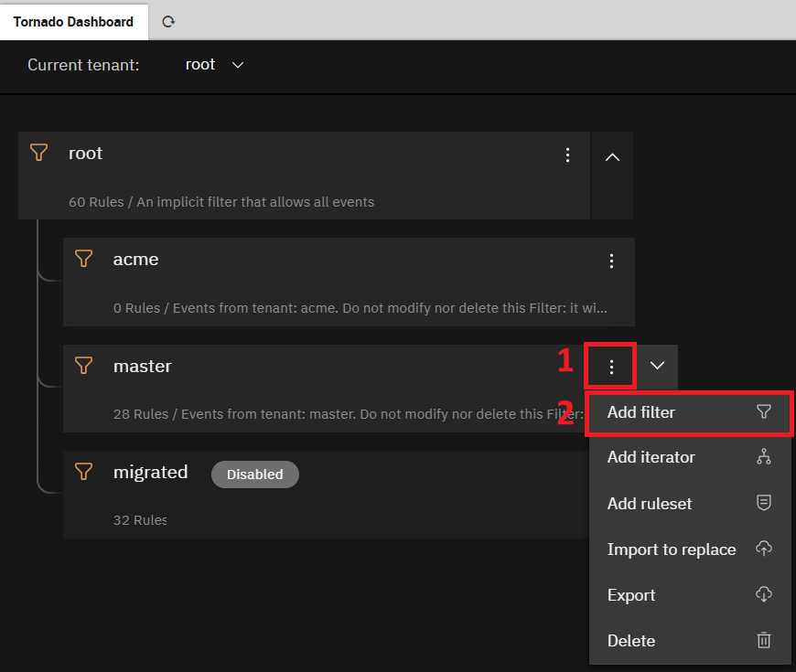796x672 pixels.
Task: Select the acme filter node name
Action: [x=135, y=259]
